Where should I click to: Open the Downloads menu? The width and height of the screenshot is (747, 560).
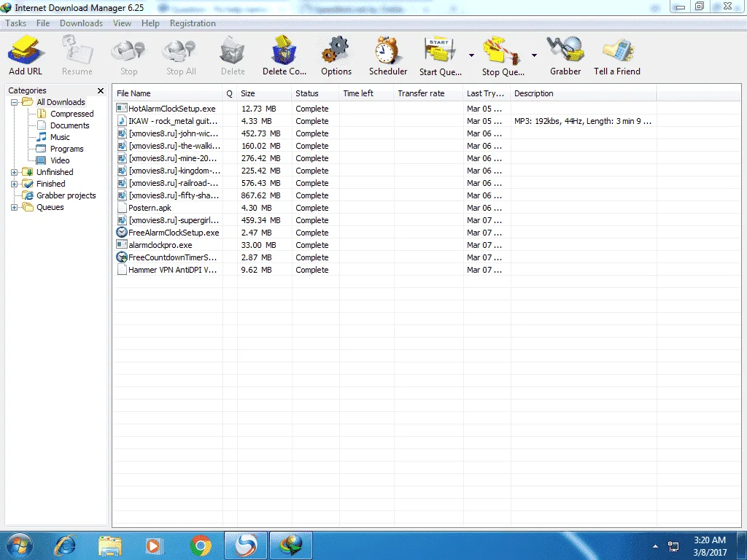81,23
